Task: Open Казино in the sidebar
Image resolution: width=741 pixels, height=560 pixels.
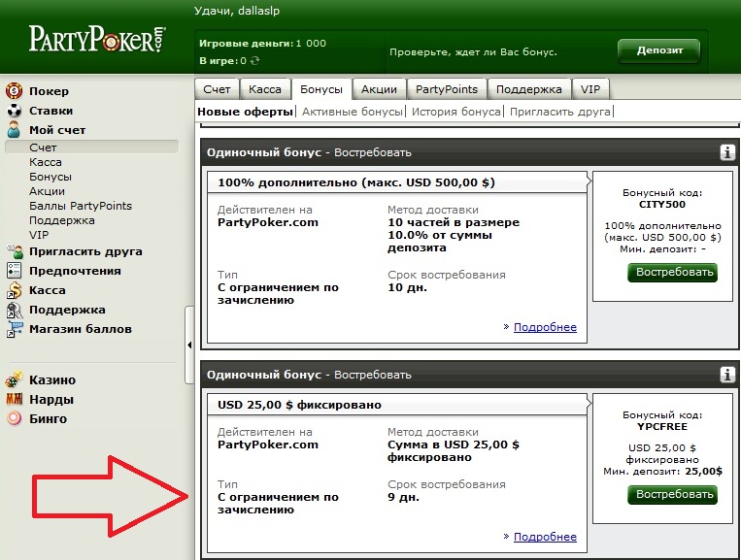Action: pos(52,380)
